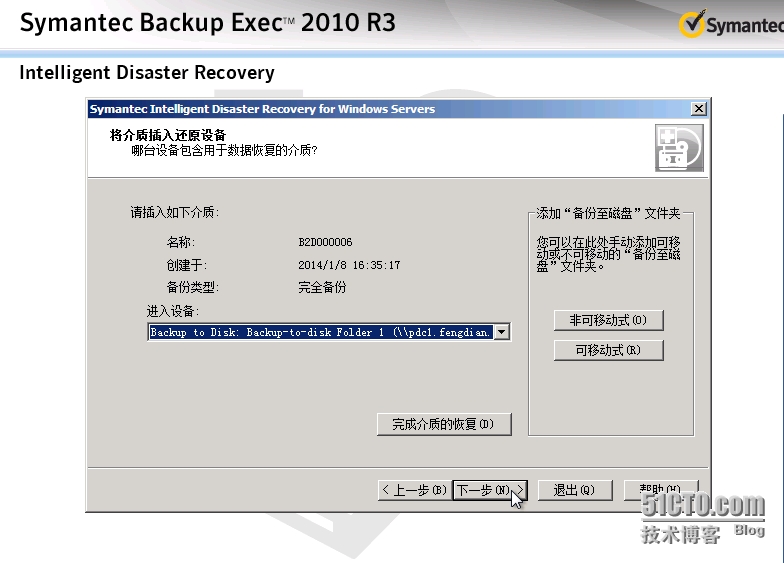Go back with 上一步(B) button
784x563 pixels.
[414, 490]
